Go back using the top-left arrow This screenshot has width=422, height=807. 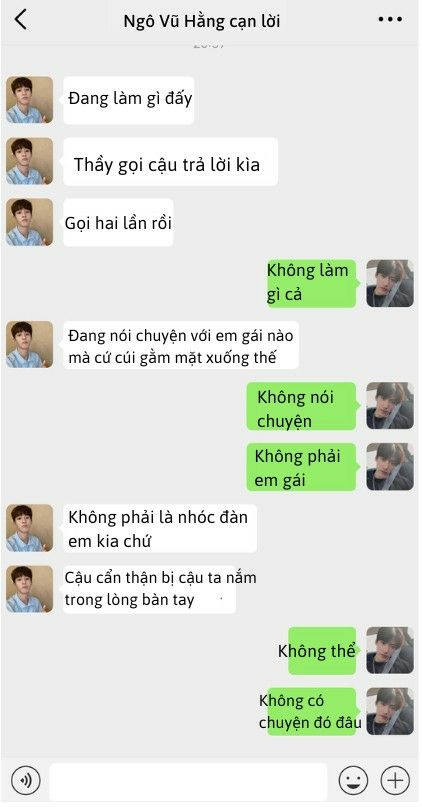(21, 20)
